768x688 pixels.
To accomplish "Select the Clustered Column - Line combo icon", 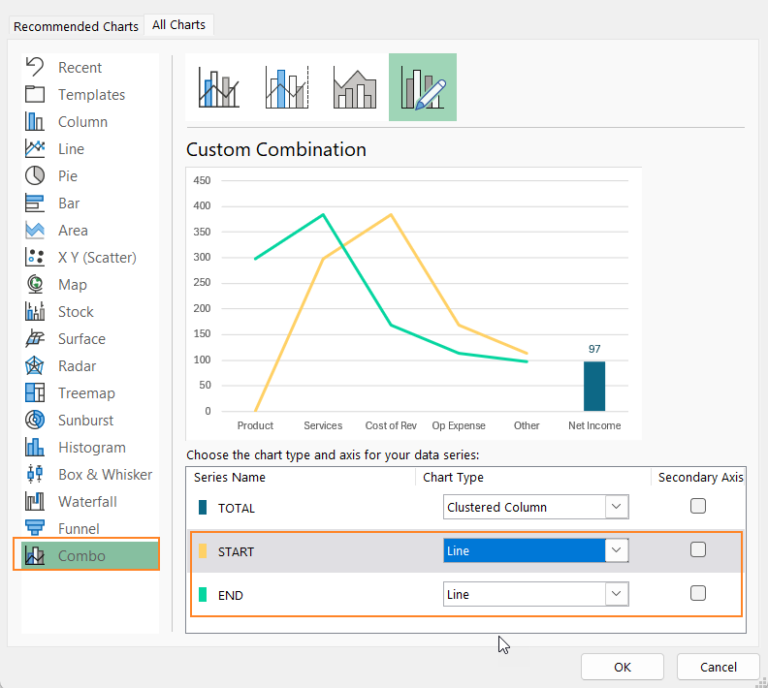I will click(x=219, y=88).
